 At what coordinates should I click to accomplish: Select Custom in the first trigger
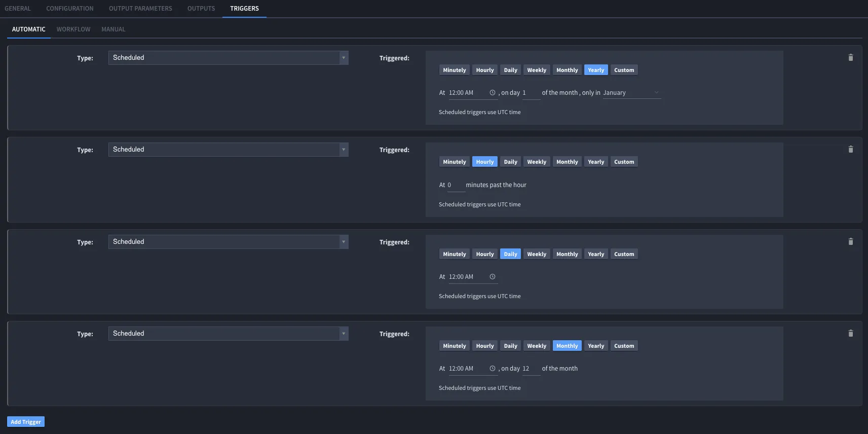pyautogui.click(x=624, y=70)
